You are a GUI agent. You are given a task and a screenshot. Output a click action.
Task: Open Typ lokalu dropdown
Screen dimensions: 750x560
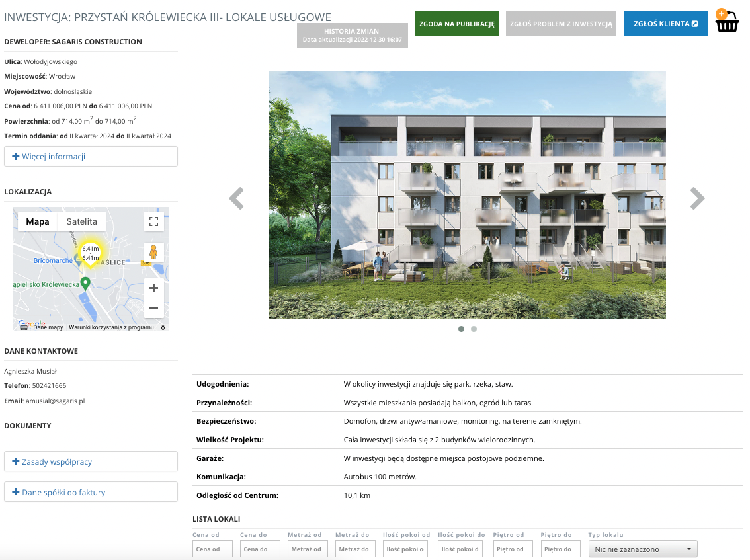click(x=643, y=549)
